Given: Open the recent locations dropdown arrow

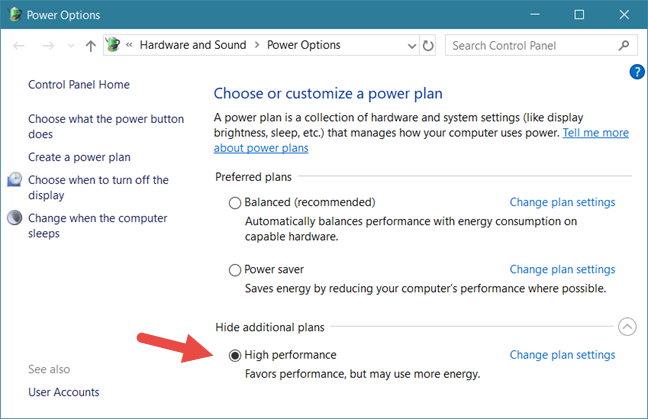Looking at the screenshot, I should [71, 45].
